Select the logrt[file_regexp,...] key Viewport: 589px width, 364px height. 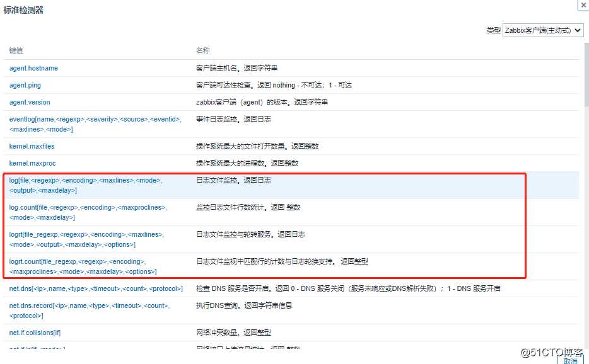pyautogui.click(x=86, y=239)
